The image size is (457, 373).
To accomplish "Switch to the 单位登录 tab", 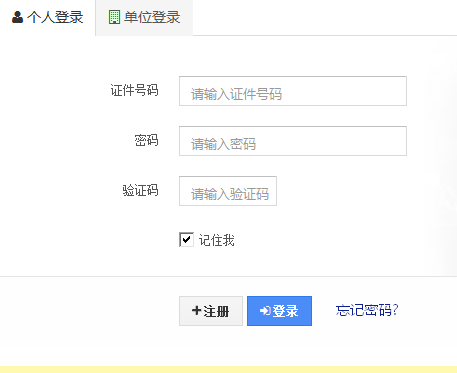I will 144,17.
